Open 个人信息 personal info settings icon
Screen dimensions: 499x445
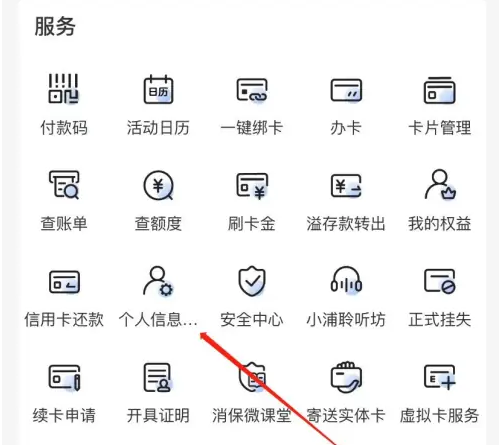158,281
